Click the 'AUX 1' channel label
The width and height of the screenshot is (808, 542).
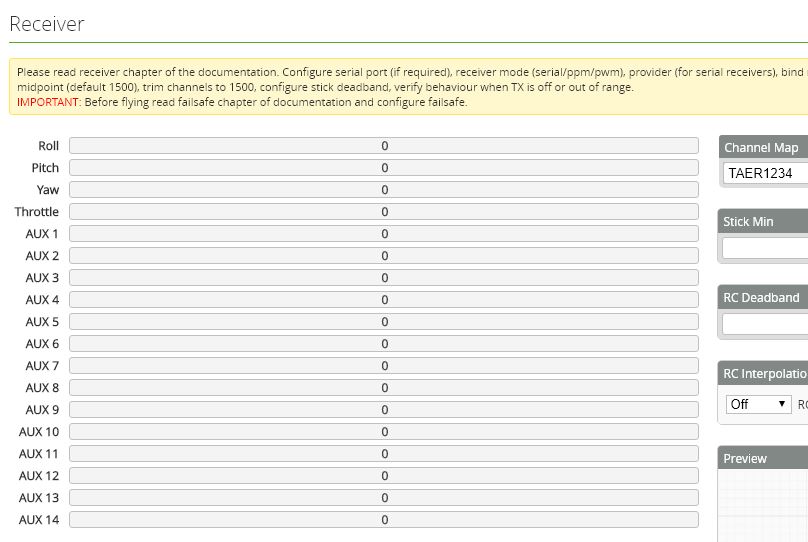(42, 234)
